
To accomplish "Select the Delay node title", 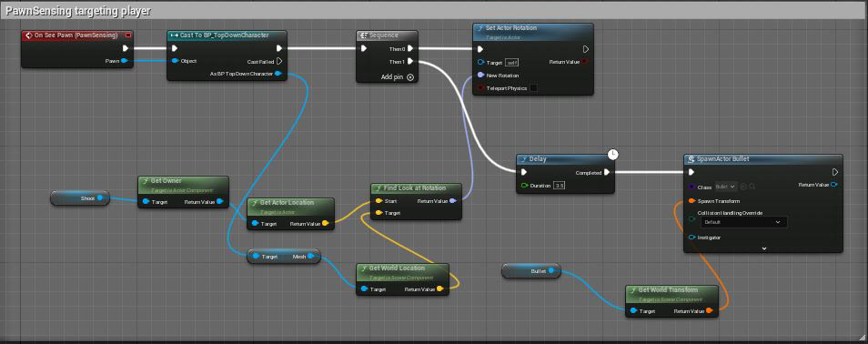I will click(x=538, y=159).
